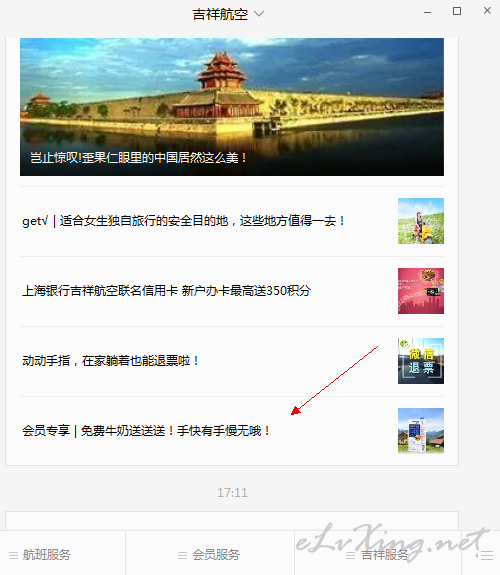Image resolution: width=500 pixels, height=575 pixels.
Task: Open the 上海银行吉祥航空联名信用卡 article
Action: click(x=167, y=291)
